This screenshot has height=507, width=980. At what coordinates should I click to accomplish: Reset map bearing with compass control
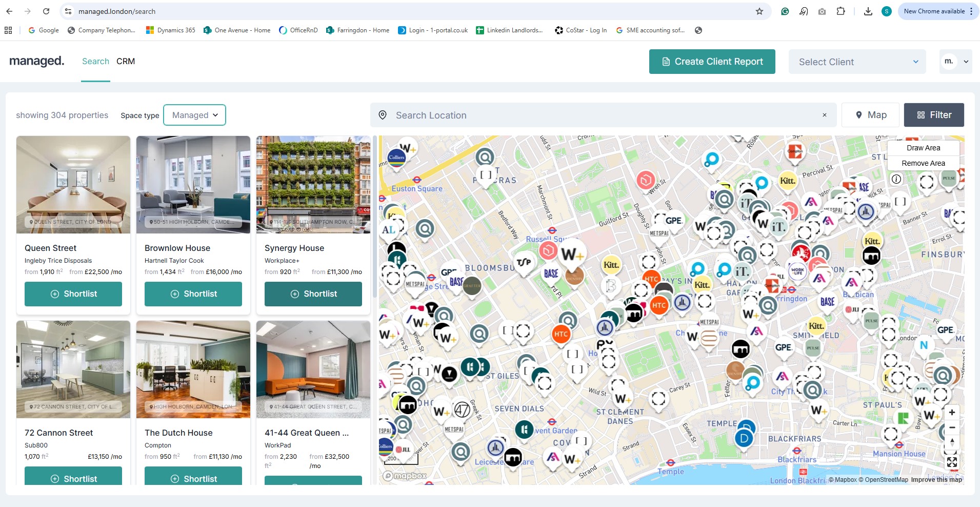(952, 442)
